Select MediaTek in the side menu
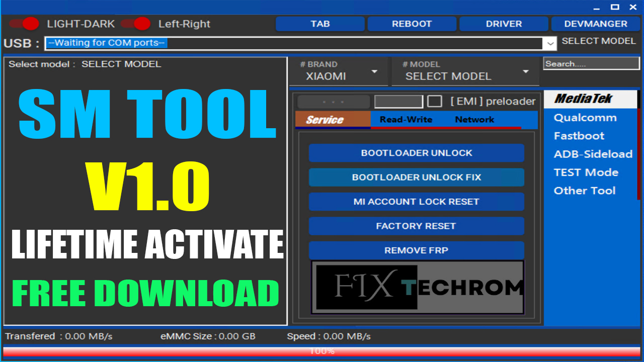Viewport: 644px width, 362px height. tap(590, 99)
